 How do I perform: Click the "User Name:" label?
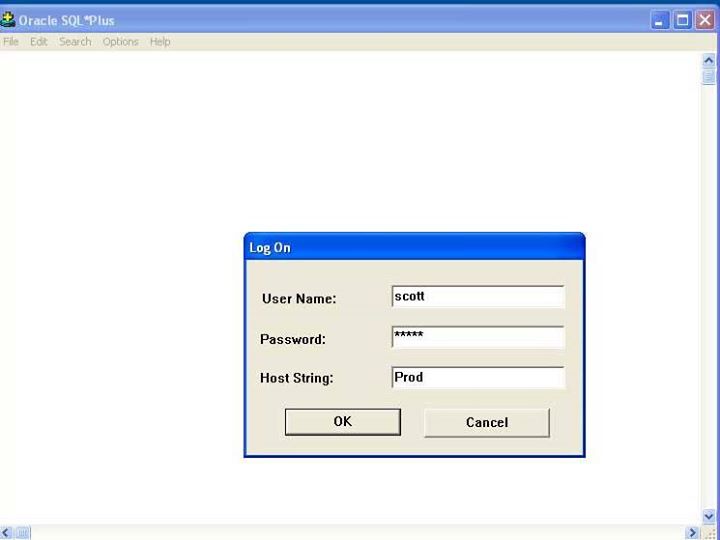[x=299, y=299]
